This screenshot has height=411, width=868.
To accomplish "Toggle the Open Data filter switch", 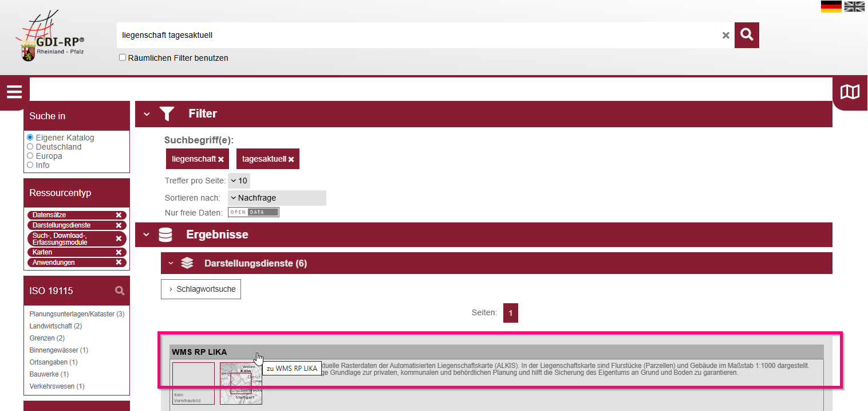I will point(253,212).
